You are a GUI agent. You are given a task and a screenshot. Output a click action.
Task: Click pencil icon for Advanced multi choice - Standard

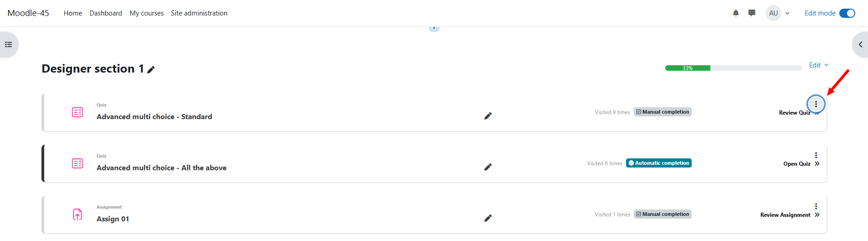pyautogui.click(x=488, y=116)
